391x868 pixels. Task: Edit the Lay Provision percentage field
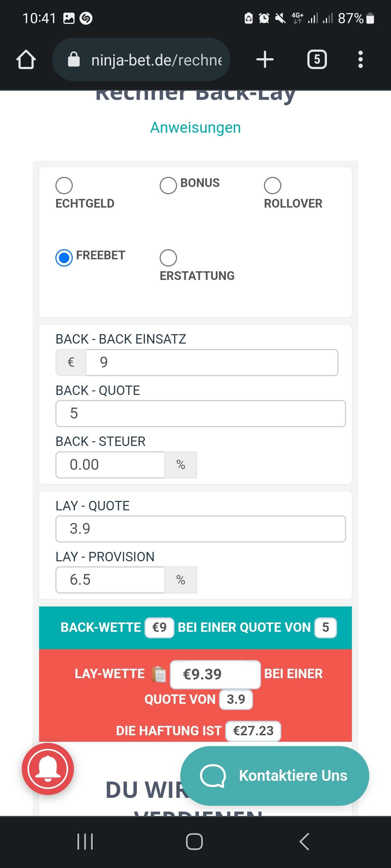(110, 580)
